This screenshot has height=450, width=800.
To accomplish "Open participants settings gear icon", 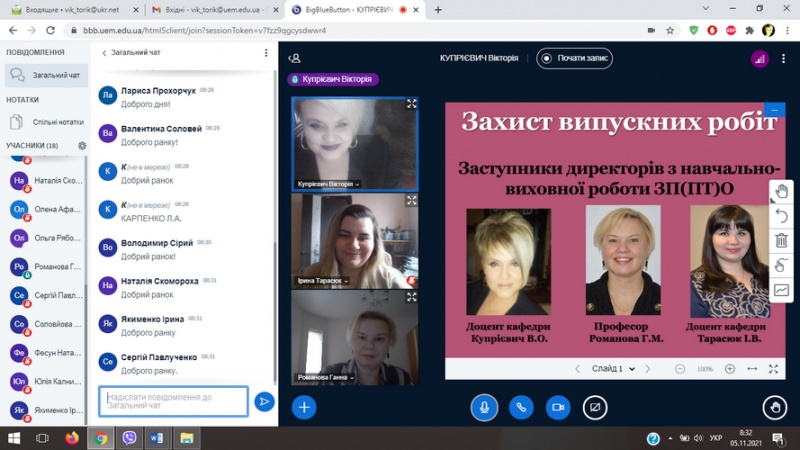I will pyautogui.click(x=82, y=145).
